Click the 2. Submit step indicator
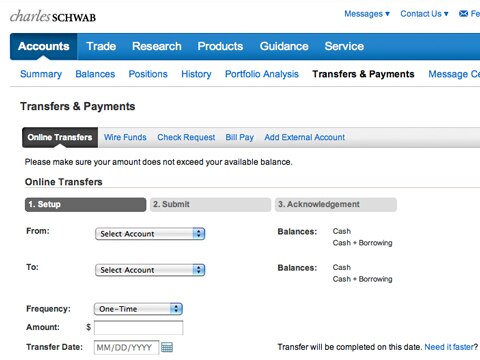Image resolution: width=480 pixels, height=360 pixels. click(210, 205)
